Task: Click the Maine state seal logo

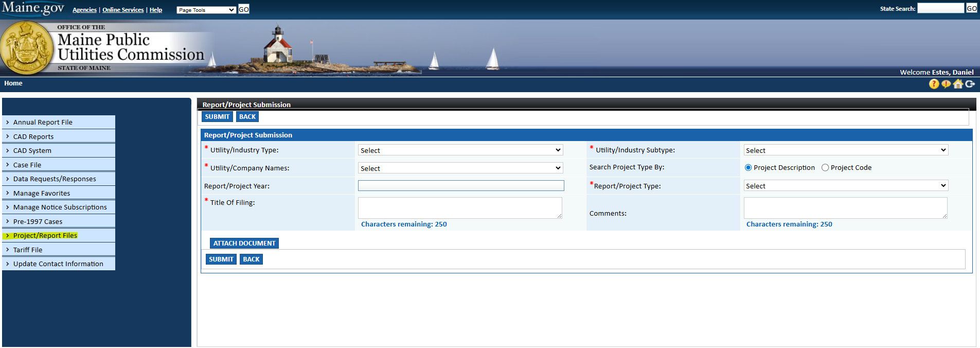Action: (27, 48)
